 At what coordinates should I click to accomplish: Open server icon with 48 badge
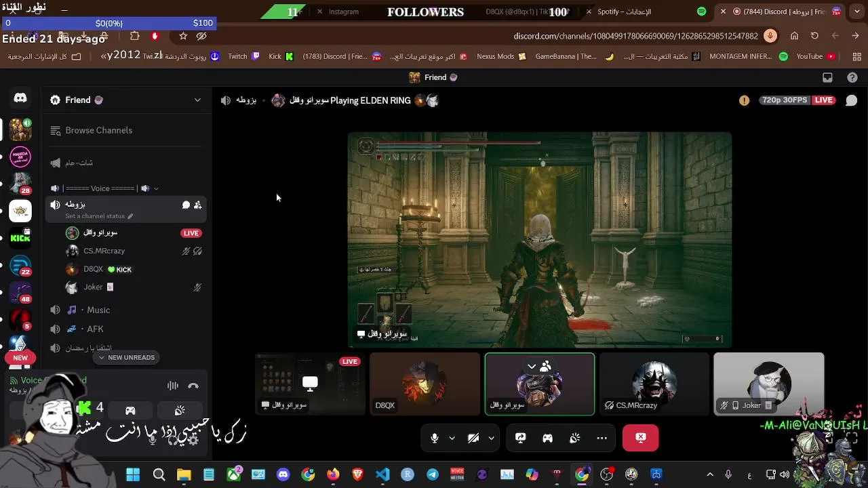tap(20, 292)
